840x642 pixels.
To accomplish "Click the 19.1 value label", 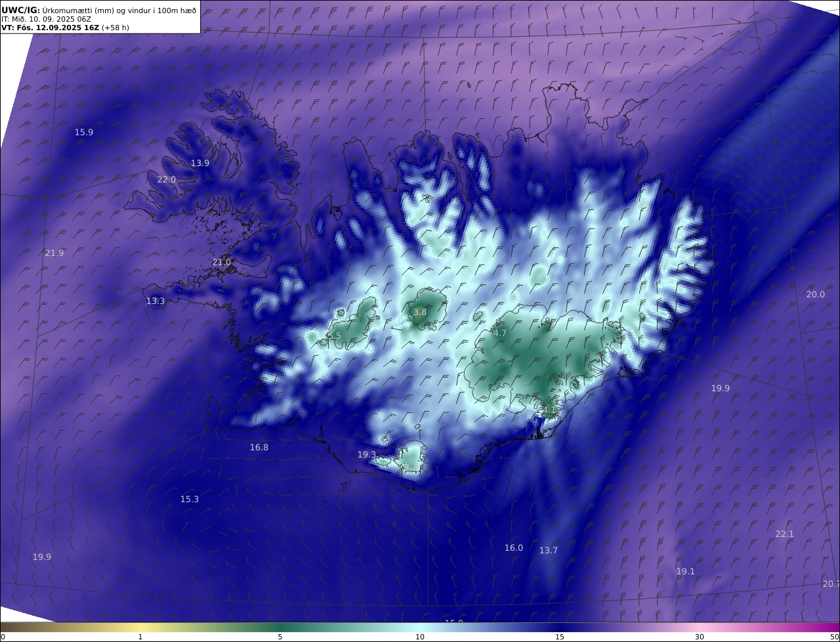I will [x=685, y=571].
